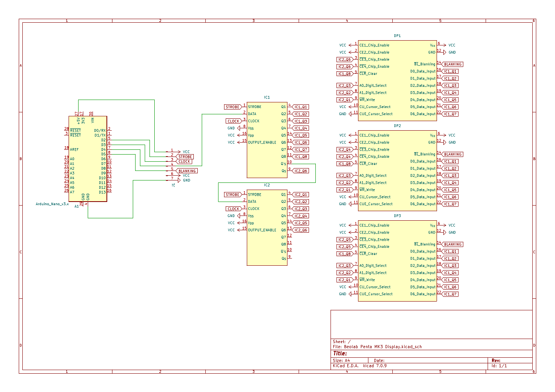Click the AREF pin on the Arduino Nano
This screenshot has width=555, height=392.
(75, 150)
